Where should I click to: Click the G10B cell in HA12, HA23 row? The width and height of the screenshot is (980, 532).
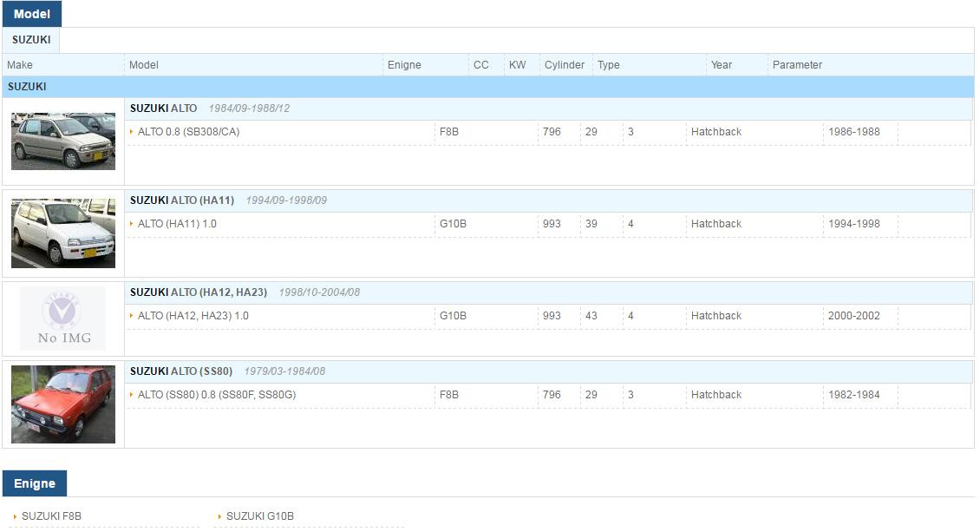pyautogui.click(x=453, y=316)
